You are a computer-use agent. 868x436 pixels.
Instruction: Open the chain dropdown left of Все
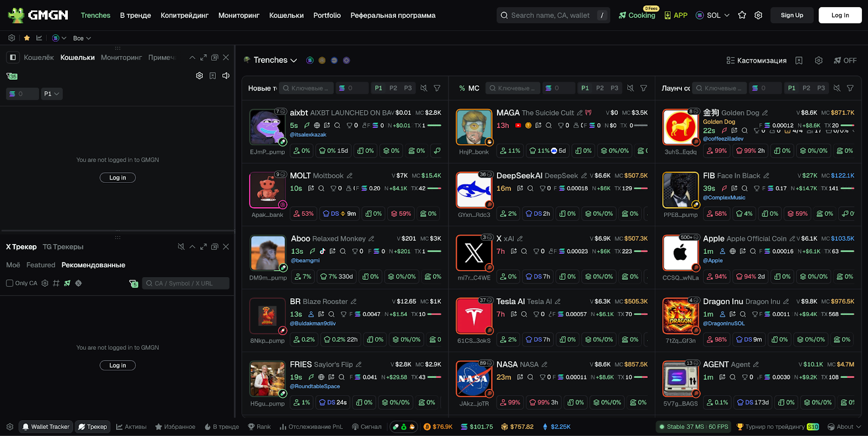(x=59, y=38)
